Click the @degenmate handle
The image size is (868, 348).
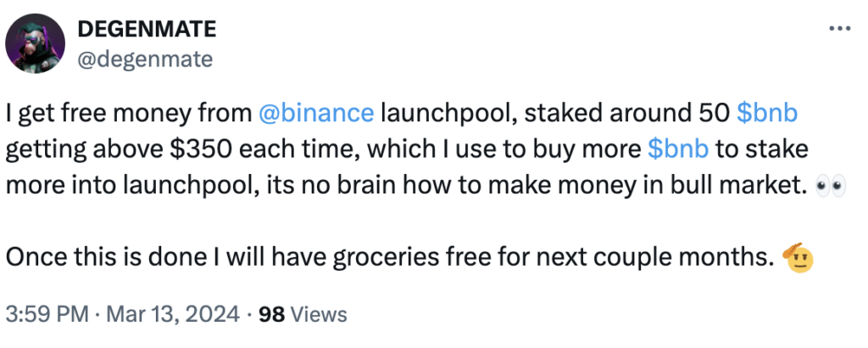145,58
